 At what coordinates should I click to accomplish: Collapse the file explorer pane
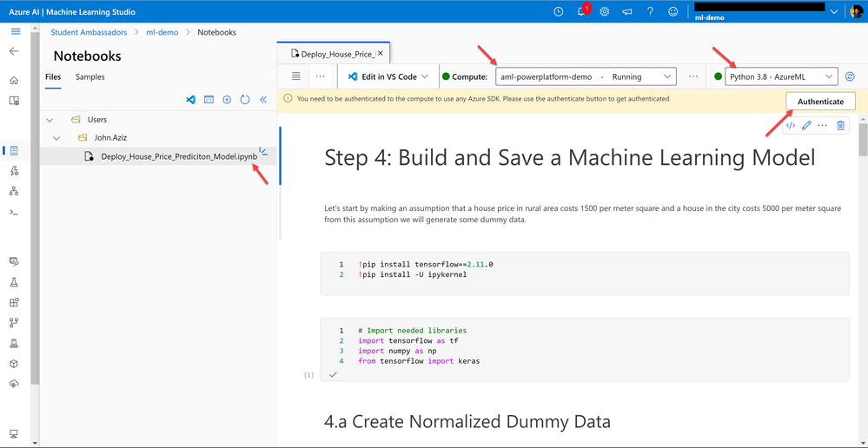coord(263,100)
